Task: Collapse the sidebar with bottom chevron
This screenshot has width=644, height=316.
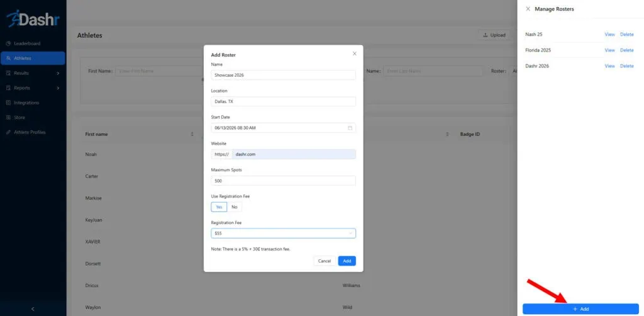Action: pos(33,308)
